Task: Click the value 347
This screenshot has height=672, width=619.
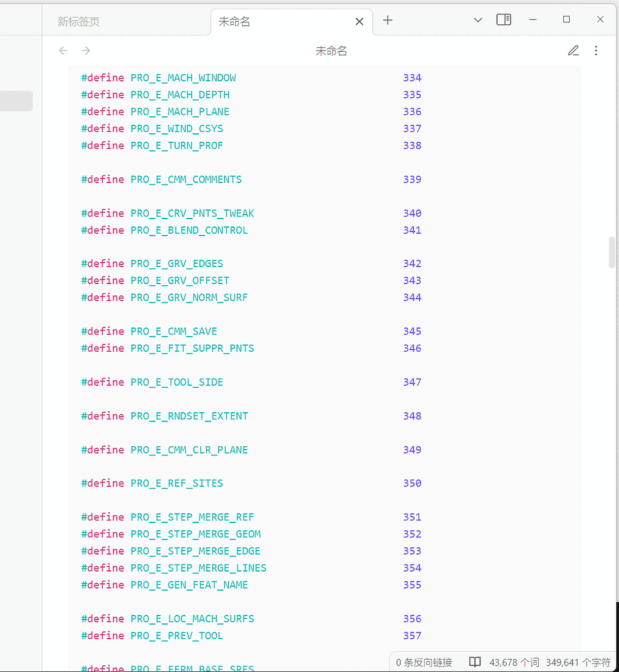Action: [x=412, y=383]
